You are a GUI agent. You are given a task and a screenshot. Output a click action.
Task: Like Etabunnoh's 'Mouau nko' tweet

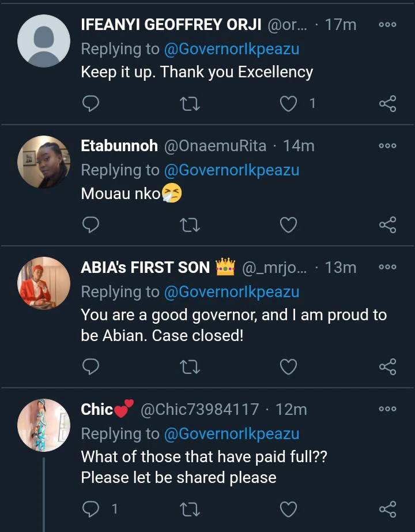point(288,224)
